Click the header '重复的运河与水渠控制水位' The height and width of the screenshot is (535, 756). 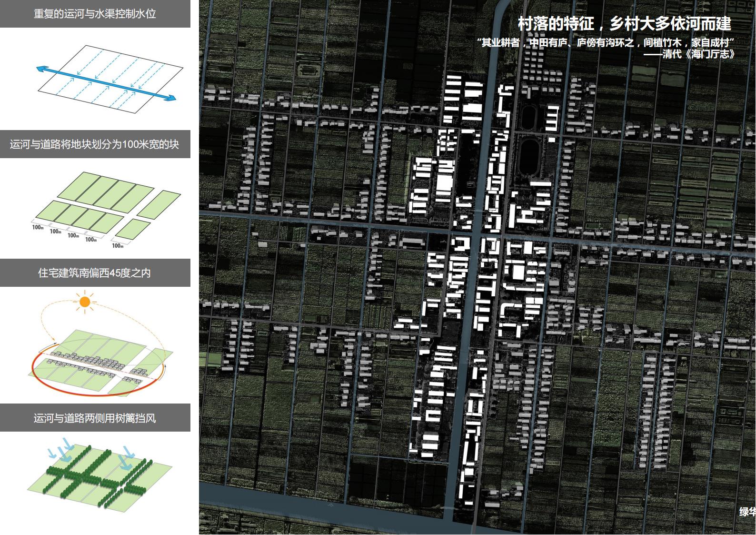pyautogui.click(x=95, y=14)
